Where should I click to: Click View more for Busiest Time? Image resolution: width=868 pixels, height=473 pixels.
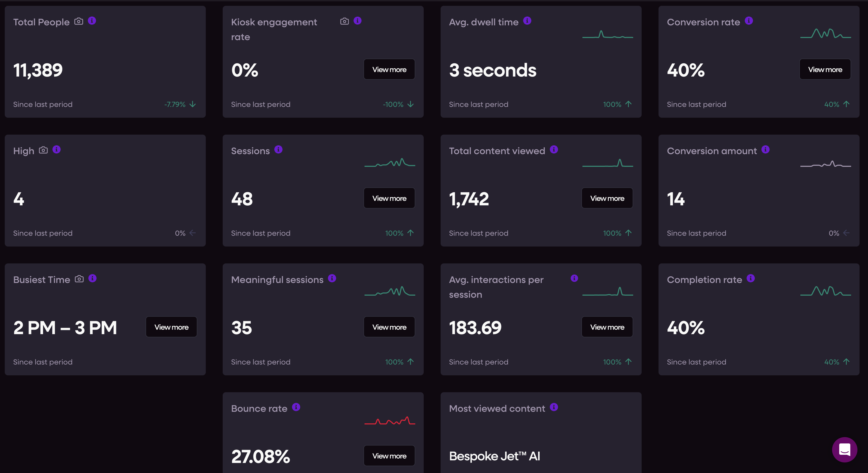coord(171,327)
